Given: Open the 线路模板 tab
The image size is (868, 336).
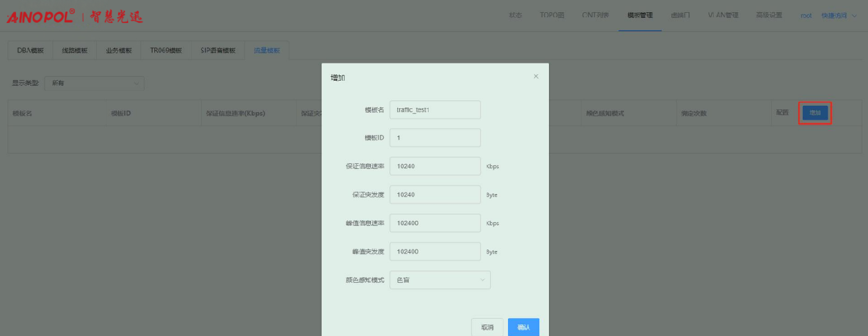Looking at the screenshot, I should [x=74, y=51].
